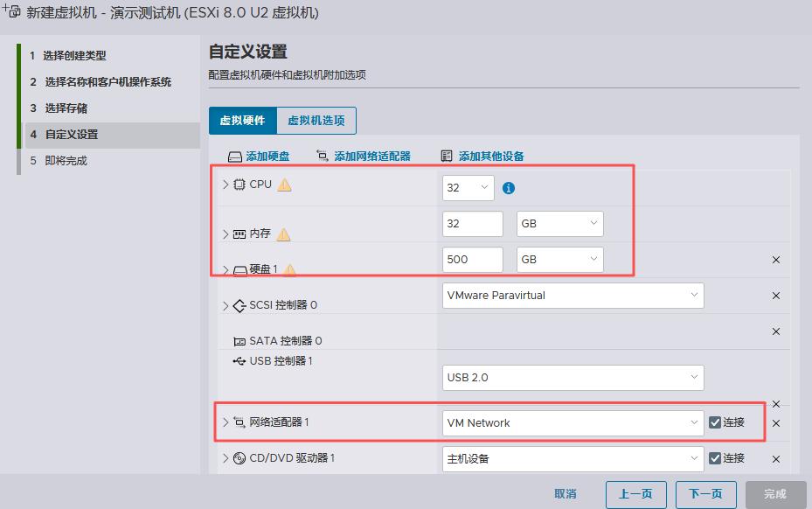The height and width of the screenshot is (509, 812).
Task: Remove hard disk 1 with its X icon
Action: (x=775, y=260)
